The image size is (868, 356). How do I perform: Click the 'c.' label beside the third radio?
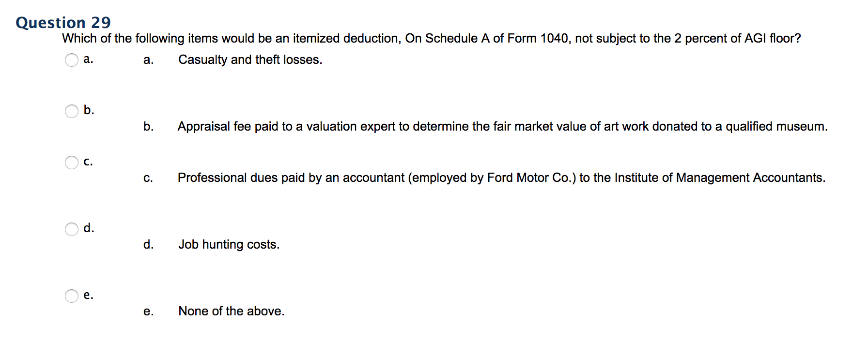click(88, 162)
